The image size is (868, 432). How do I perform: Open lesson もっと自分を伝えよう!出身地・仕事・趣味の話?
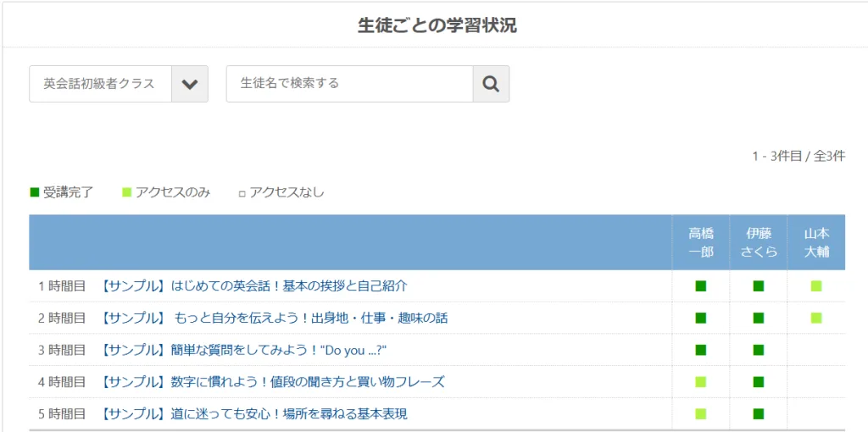coord(274,318)
